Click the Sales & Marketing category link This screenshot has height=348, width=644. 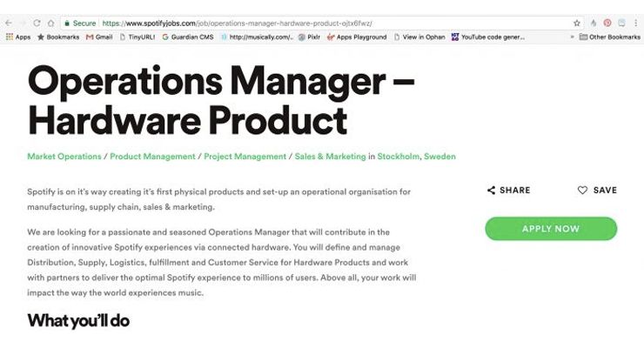(330, 157)
